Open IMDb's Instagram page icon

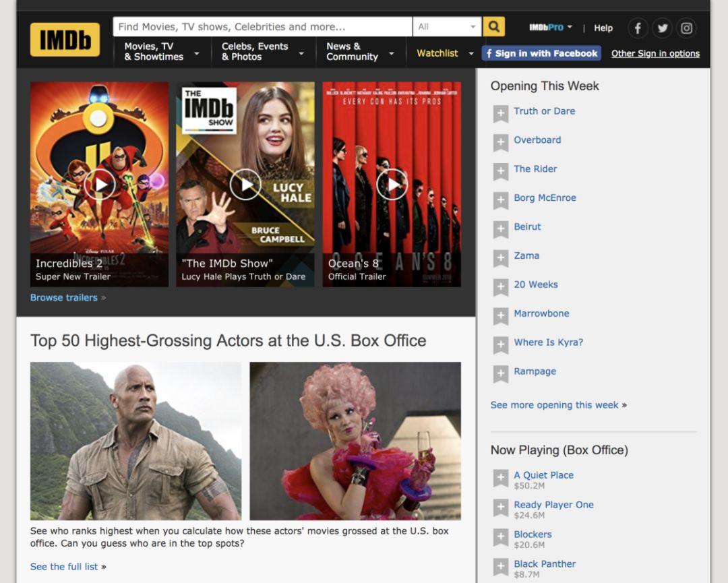687,28
